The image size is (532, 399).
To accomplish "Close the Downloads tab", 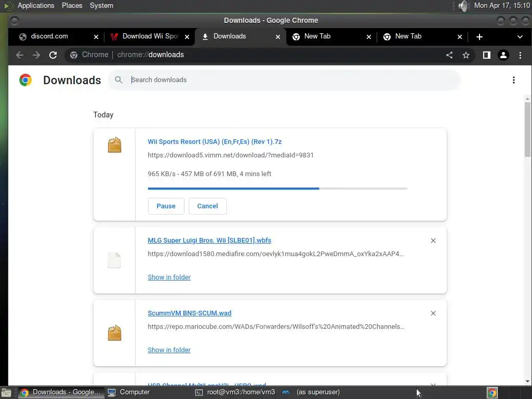I will click(278, 37).
